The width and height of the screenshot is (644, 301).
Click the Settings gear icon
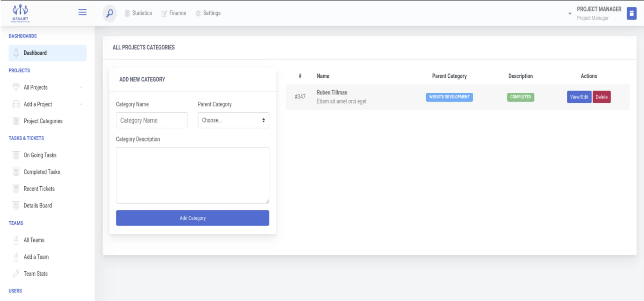point(198,13)
